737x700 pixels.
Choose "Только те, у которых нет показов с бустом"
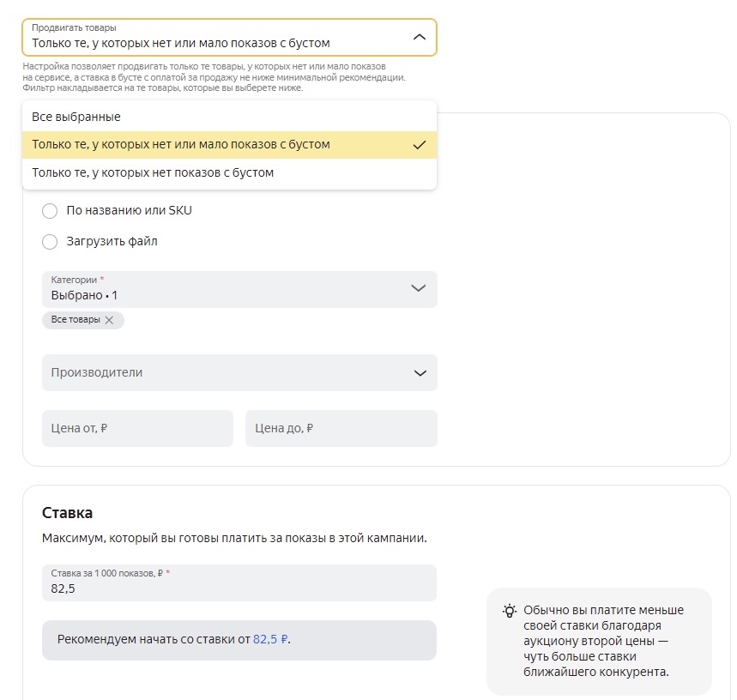coord(153,172)
